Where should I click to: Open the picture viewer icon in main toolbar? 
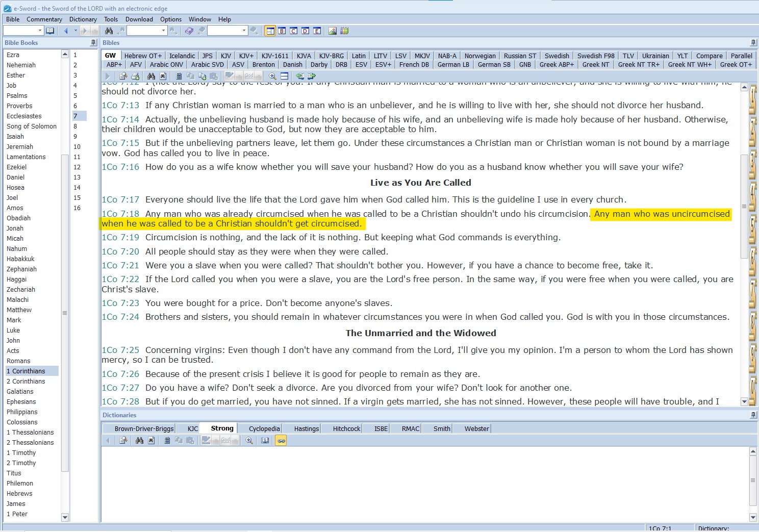pyautogui.click(x=333, y=31)
